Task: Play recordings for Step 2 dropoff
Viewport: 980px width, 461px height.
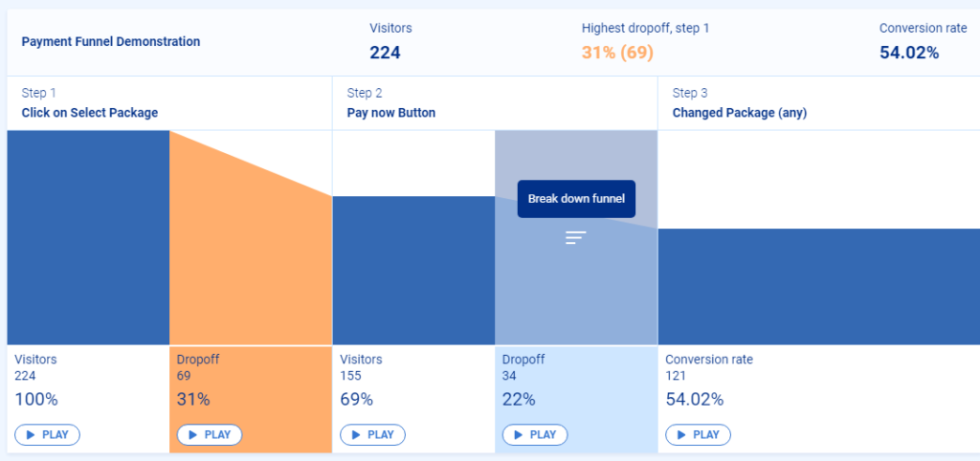Action: pos(535,435)
